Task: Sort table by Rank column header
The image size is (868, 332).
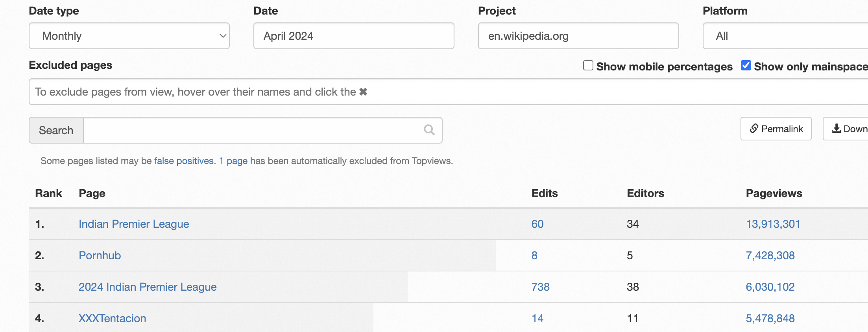Action: 49,193
